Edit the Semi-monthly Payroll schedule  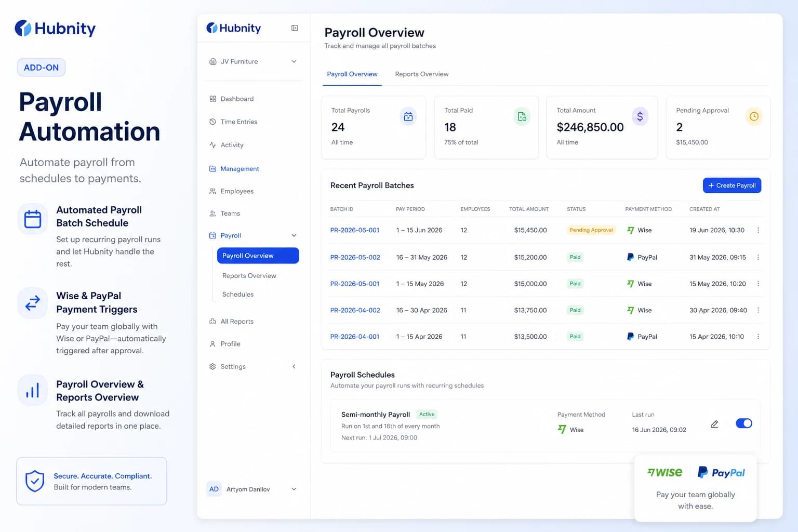pos(714,424)
